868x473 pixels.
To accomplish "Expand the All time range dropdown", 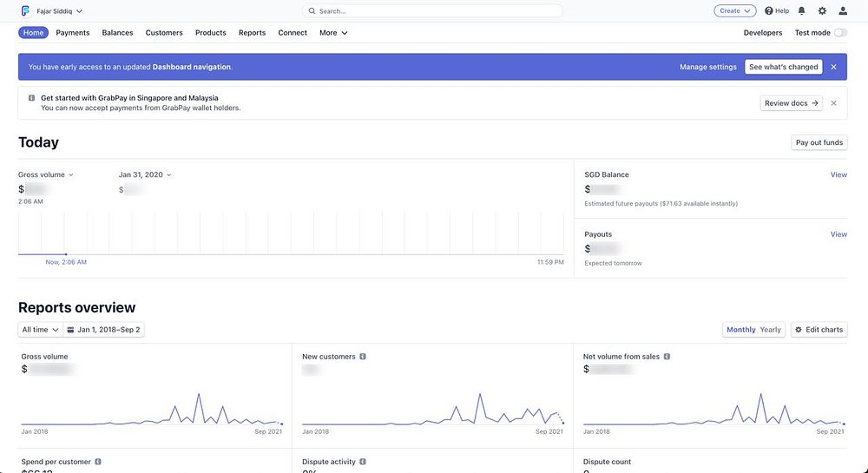I will click(x=40, y=330).
